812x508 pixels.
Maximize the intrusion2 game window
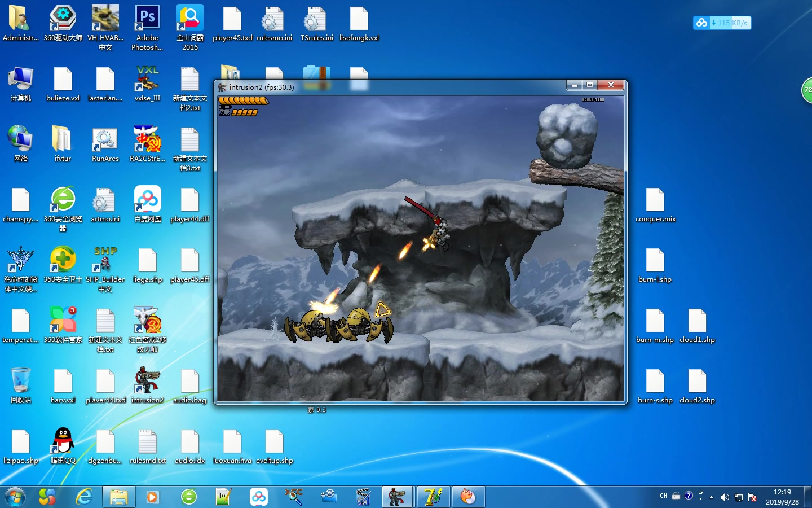click(590, 85)
